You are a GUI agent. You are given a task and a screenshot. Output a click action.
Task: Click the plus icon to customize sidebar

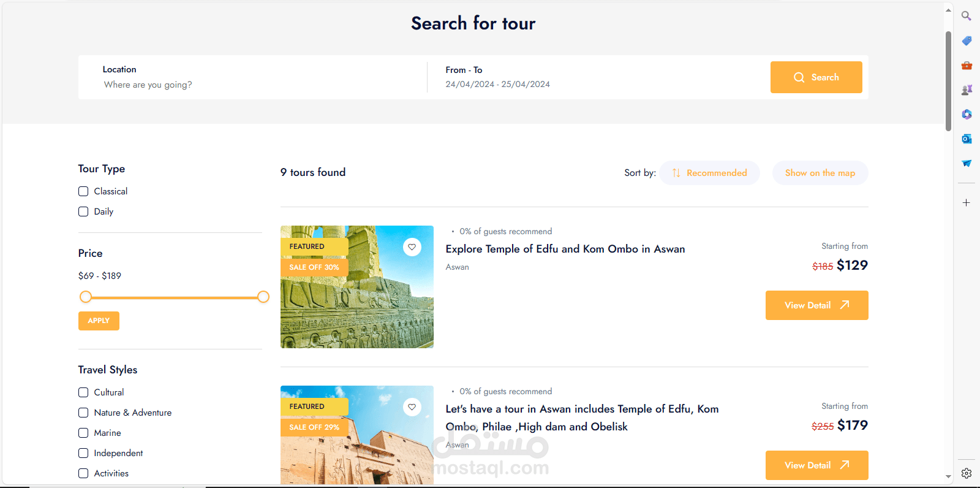pyautogui.click(x=966, y=203)
